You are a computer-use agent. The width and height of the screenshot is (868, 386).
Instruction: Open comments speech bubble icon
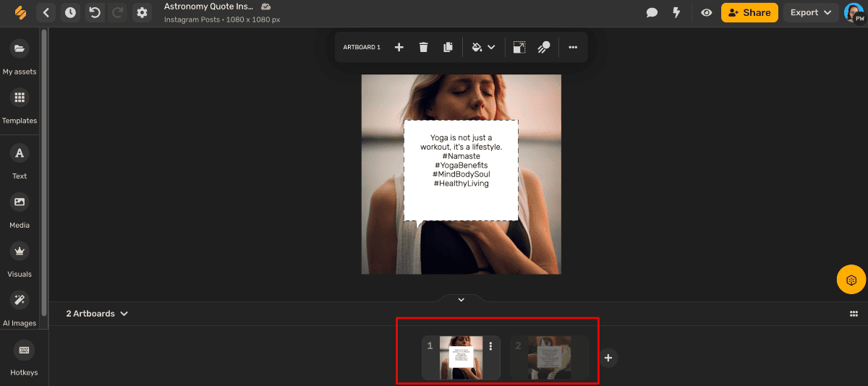point(652,12)
